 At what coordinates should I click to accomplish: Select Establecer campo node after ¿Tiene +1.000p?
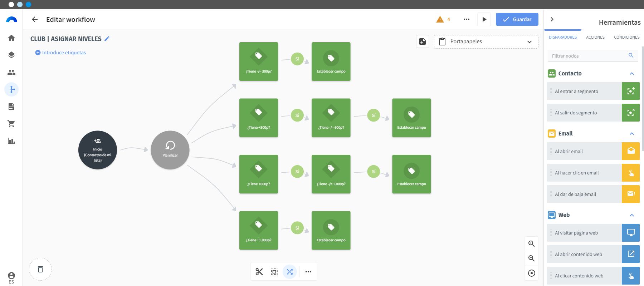pos(331,230)
